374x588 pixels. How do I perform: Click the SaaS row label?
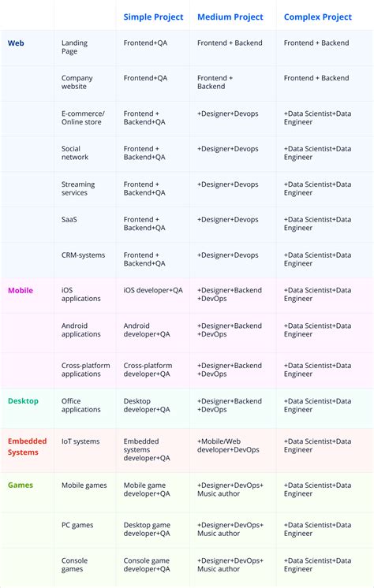tap(69, 219)
